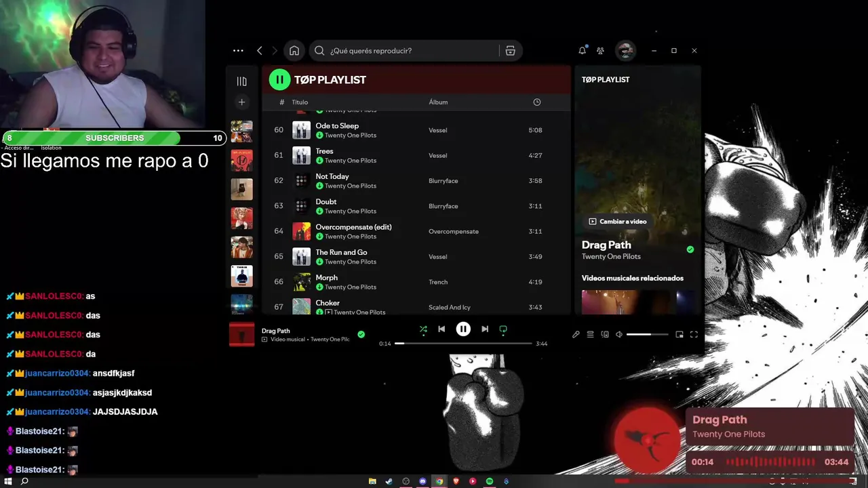Open the Windows Start button
Screen dimensions: 868x488
8,481
